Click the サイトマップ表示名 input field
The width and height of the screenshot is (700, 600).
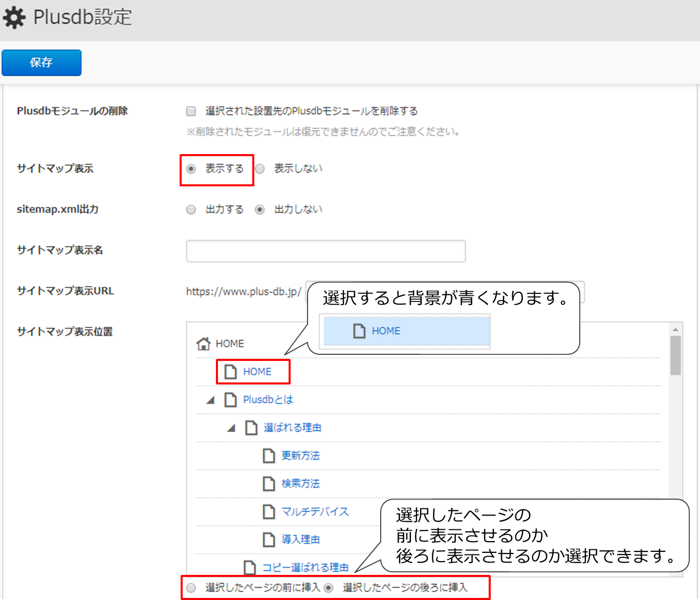click(326, 251)
